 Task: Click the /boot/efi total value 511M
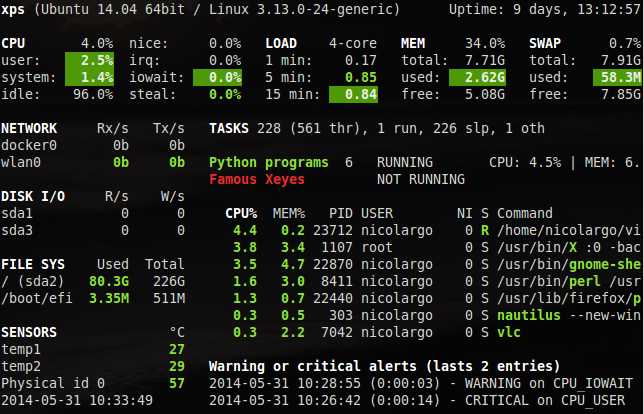[169, 298]
